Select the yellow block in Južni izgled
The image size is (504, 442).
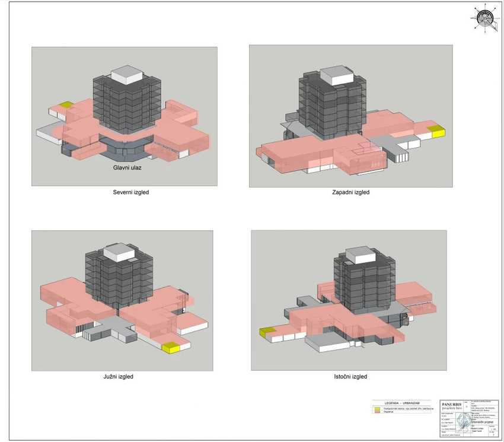tap(171, 348)
